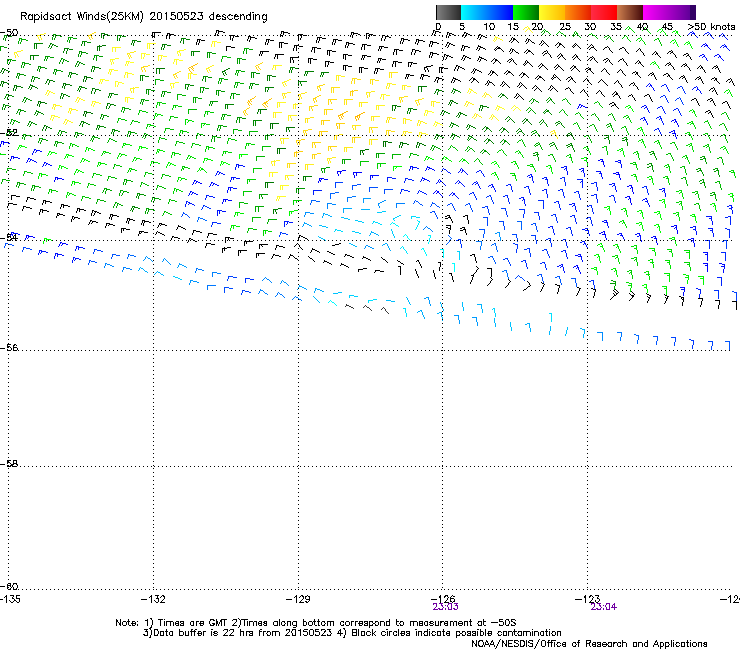Click the brown 35-40 knots legend swatch

(630, 12)
